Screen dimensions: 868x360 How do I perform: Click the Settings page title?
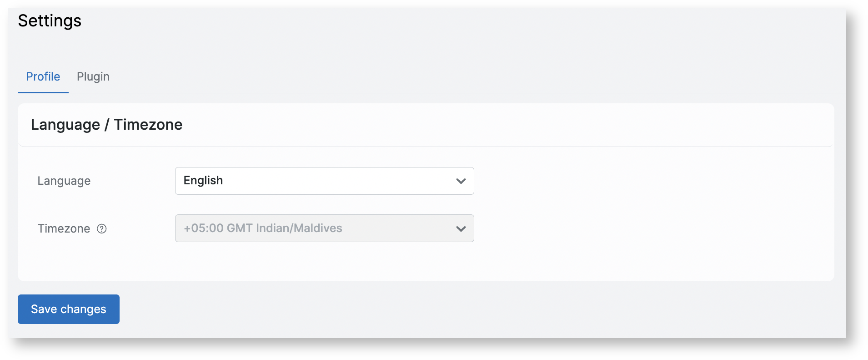50,21
